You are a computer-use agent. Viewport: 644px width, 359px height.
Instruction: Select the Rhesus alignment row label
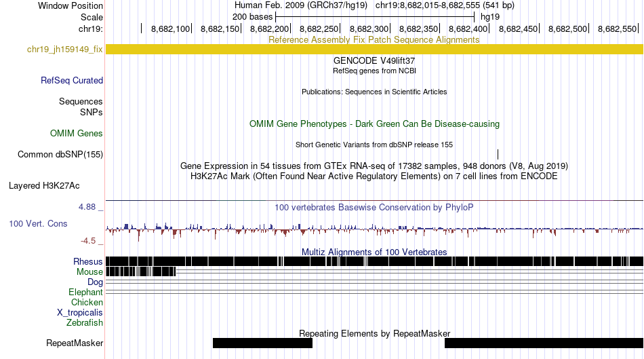tap(88, 261)
